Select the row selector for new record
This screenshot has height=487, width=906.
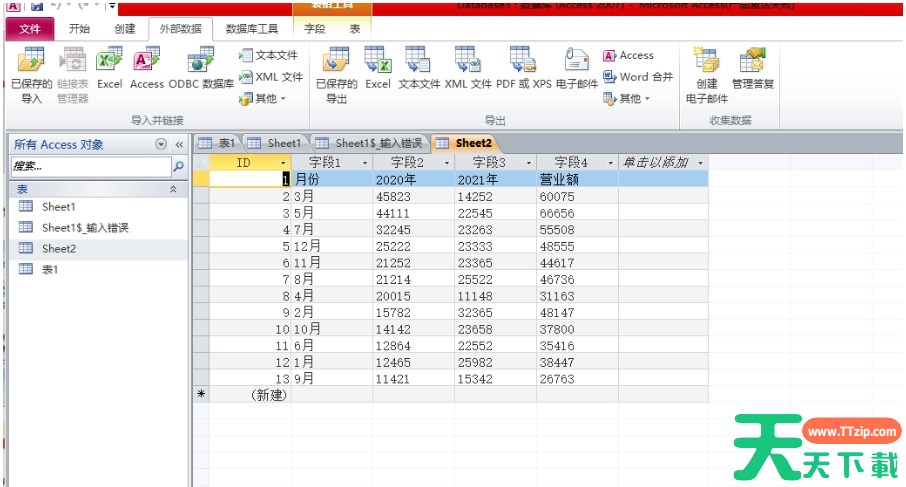pyautogui.click(x=201, y=395)
